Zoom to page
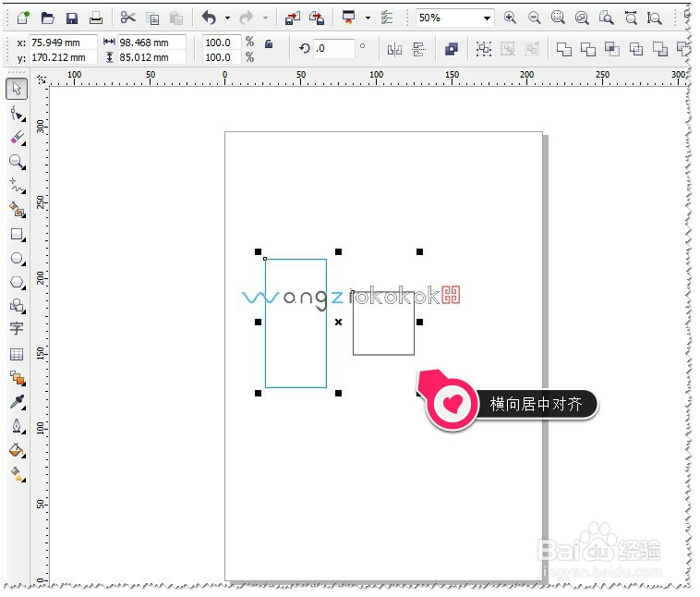The height and width of the screenshot is (597, 700). 606,18
